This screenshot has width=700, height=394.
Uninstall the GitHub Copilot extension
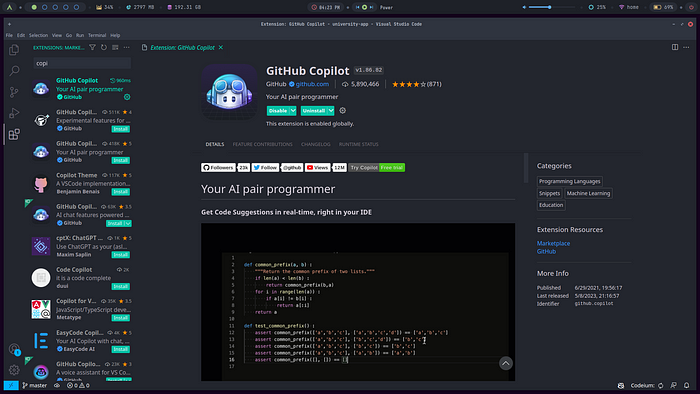(314, 111)
